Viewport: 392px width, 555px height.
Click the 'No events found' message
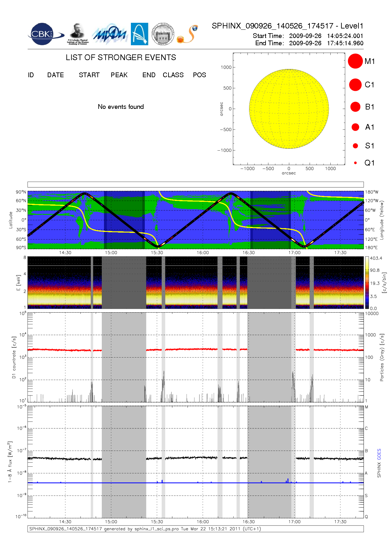(121, 107)
